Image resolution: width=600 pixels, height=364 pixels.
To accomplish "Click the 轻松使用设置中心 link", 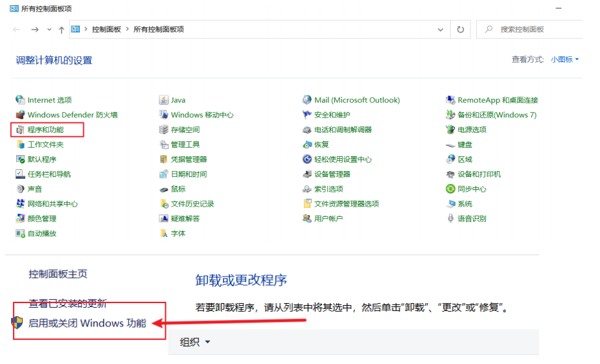I will point(343,159).
